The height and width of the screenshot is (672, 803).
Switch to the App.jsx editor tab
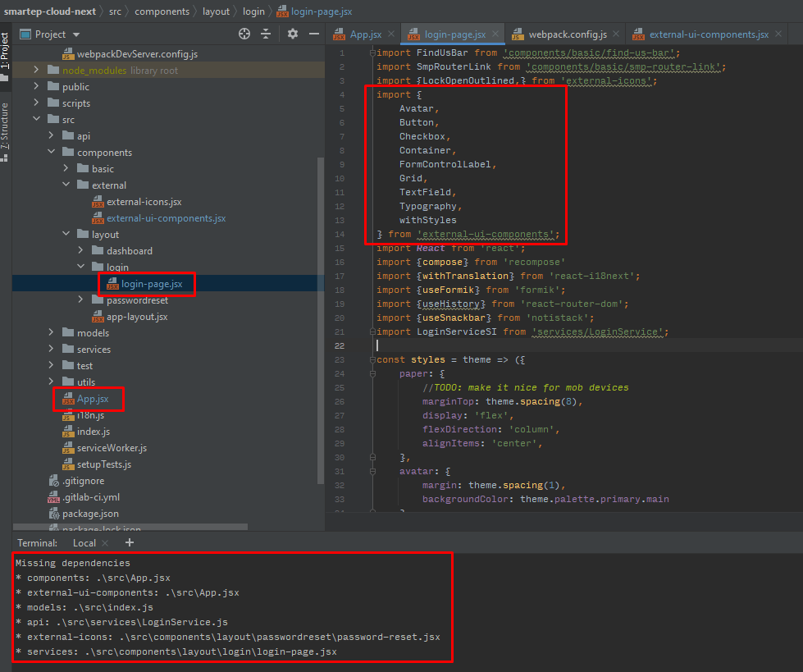365,34
